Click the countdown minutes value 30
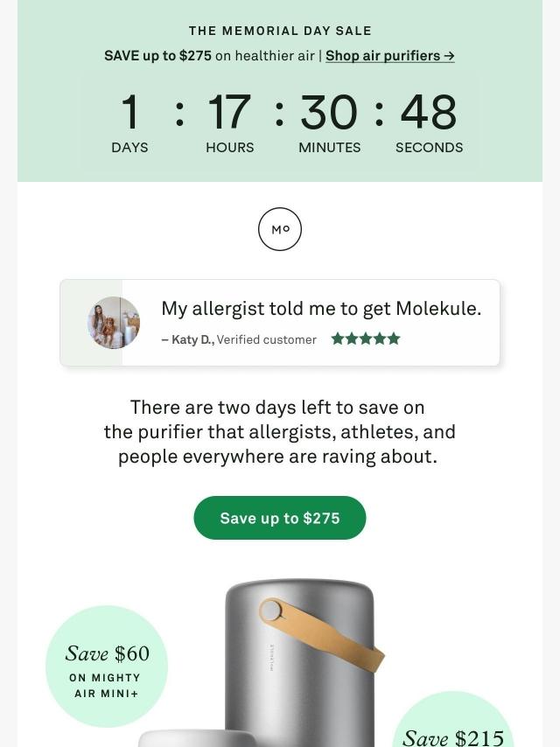Viewport: 560px width, 747px height. coord(329,112)
